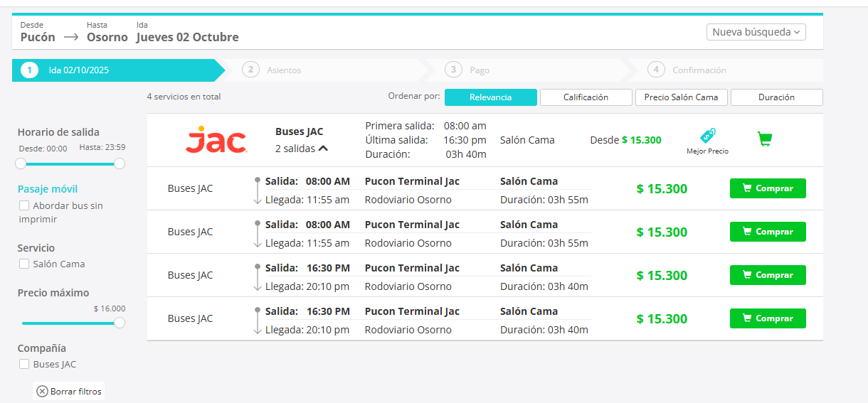
Task: Click Primera salida 08:00 am text
Action: coord(425,126)
